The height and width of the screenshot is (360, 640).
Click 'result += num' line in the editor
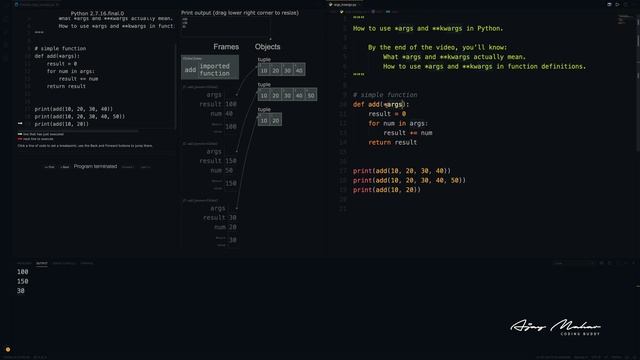pyautogui.click(x=408, y=133)
